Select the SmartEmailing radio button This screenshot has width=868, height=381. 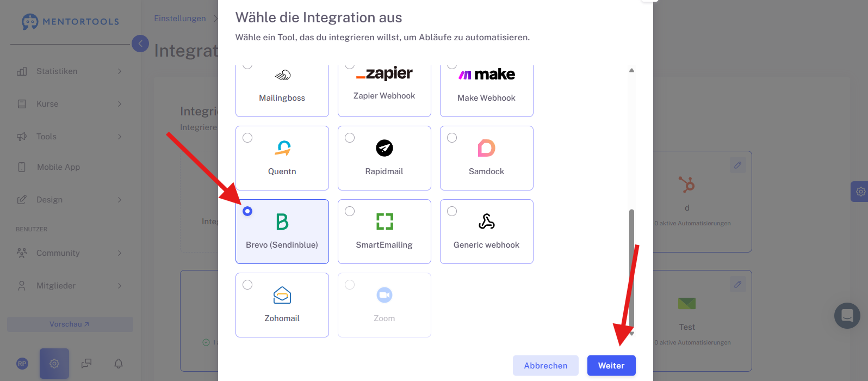350,211
